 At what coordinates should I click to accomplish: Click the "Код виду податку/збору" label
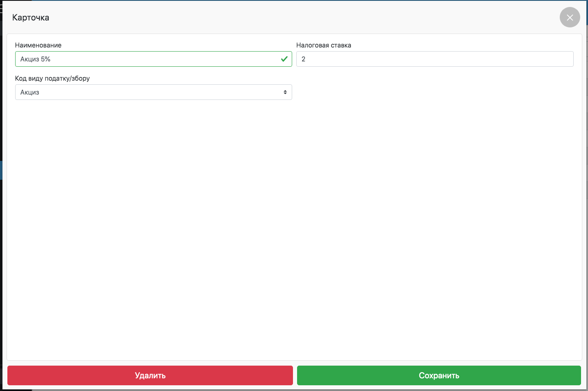coord(52,78)
